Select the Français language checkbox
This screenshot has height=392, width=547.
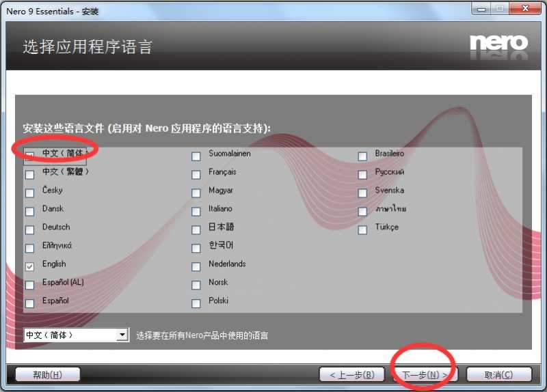click(x=196, y=174)
